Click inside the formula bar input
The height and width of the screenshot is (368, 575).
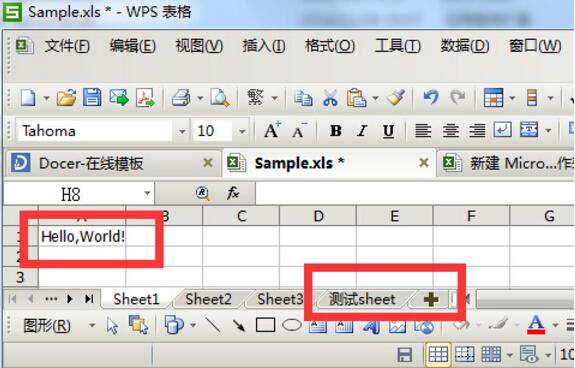[415, 193]
